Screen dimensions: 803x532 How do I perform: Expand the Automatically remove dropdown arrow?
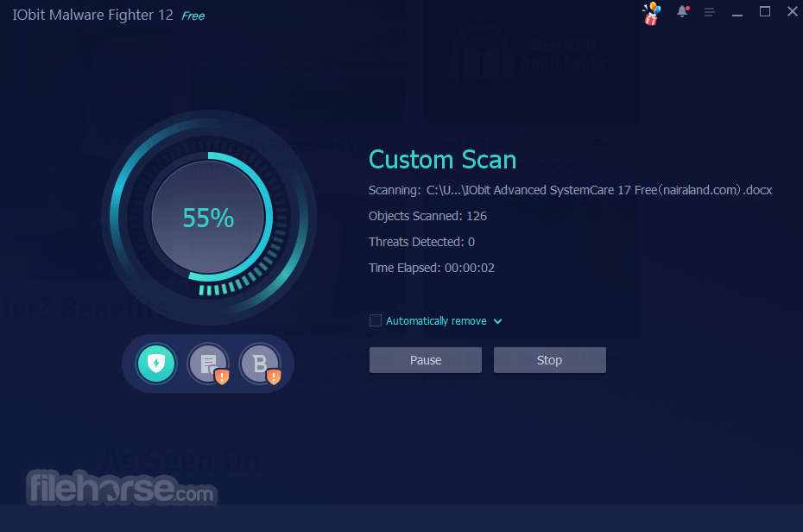coord(498,321)
